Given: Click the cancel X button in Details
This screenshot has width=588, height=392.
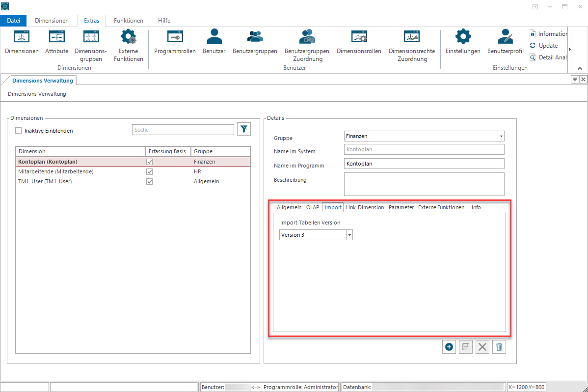Looking at the screenshot, I should pos(482,347).
